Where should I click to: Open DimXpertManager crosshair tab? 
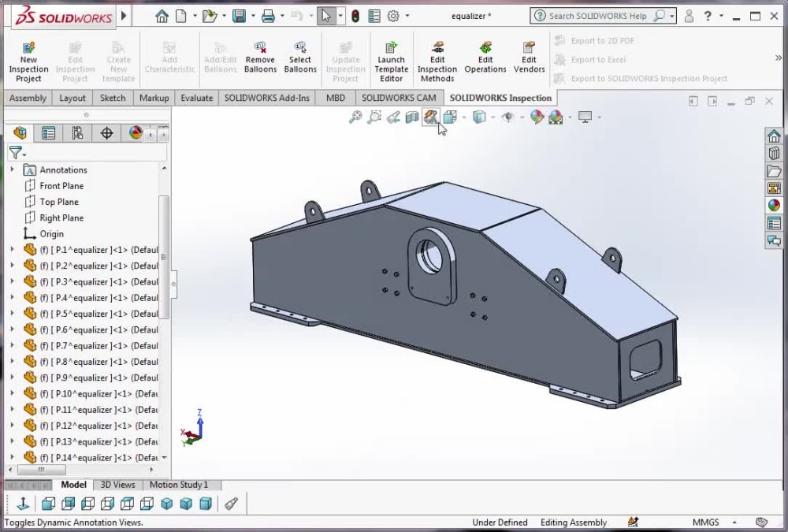click(106, 132)
